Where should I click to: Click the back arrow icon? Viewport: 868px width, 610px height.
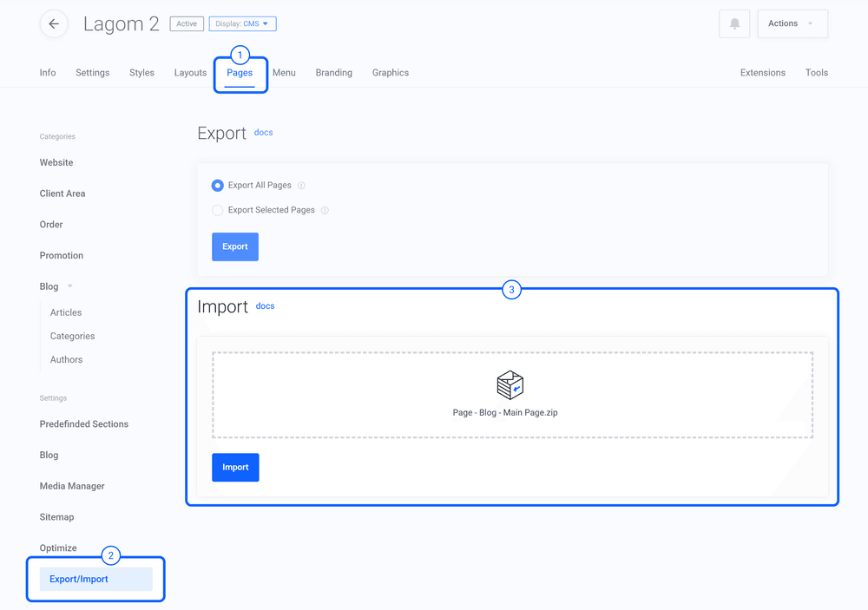point(54,23)
